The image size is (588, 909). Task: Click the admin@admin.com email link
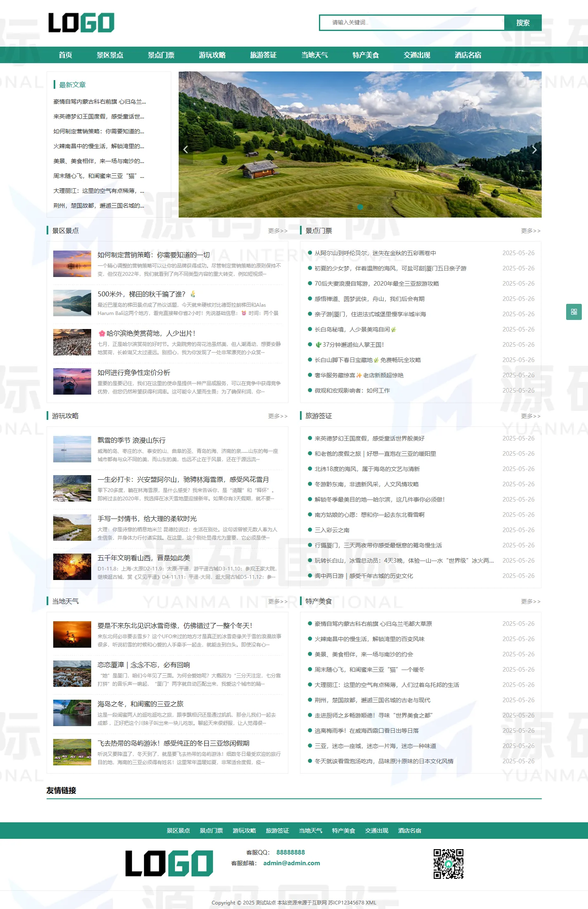tap(292, 863)
